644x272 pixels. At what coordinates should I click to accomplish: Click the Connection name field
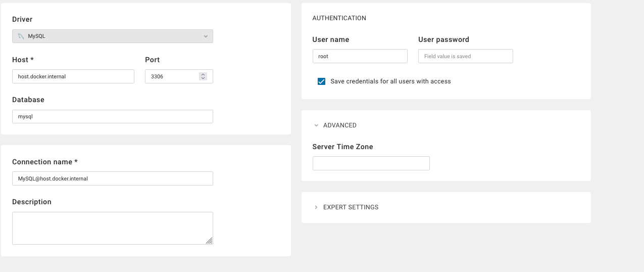[113, 178]
